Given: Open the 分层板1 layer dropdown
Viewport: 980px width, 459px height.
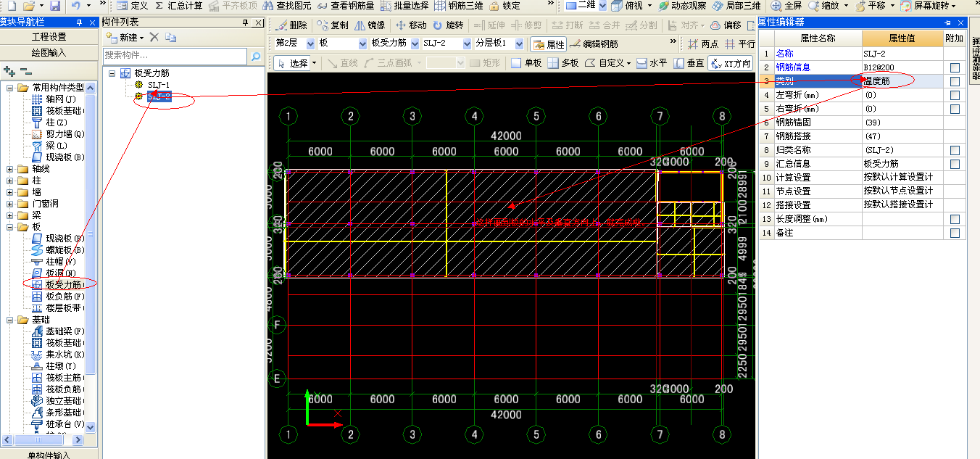Looking at the screenshot, I should pos(520,44).
